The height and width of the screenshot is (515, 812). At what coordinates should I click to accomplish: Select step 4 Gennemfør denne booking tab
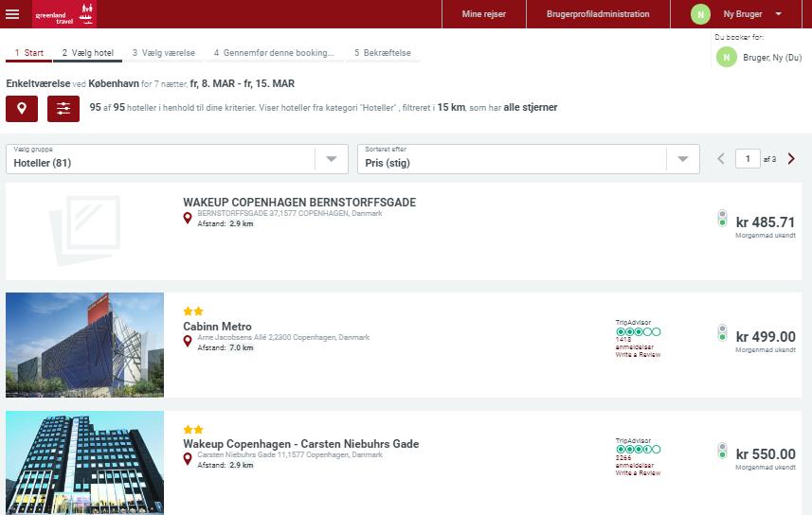pos(274,53)
